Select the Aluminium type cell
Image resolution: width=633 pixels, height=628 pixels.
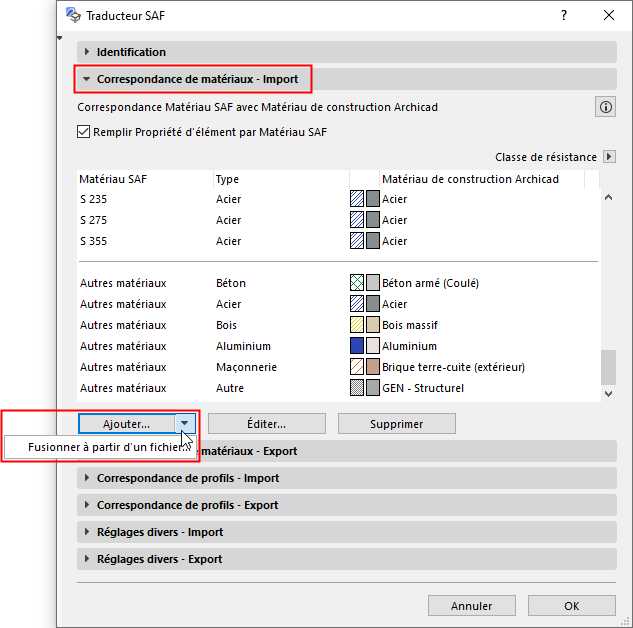click(x=243, y=346)
